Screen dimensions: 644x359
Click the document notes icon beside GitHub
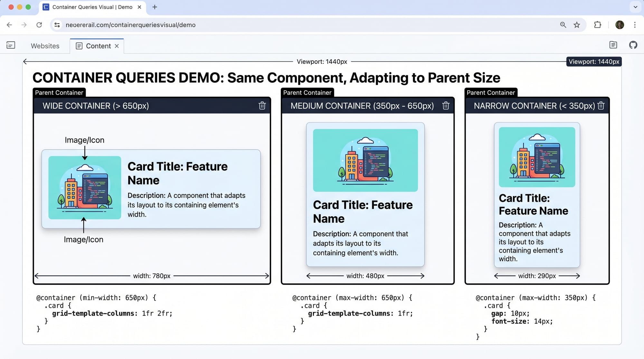coord(613,45)
